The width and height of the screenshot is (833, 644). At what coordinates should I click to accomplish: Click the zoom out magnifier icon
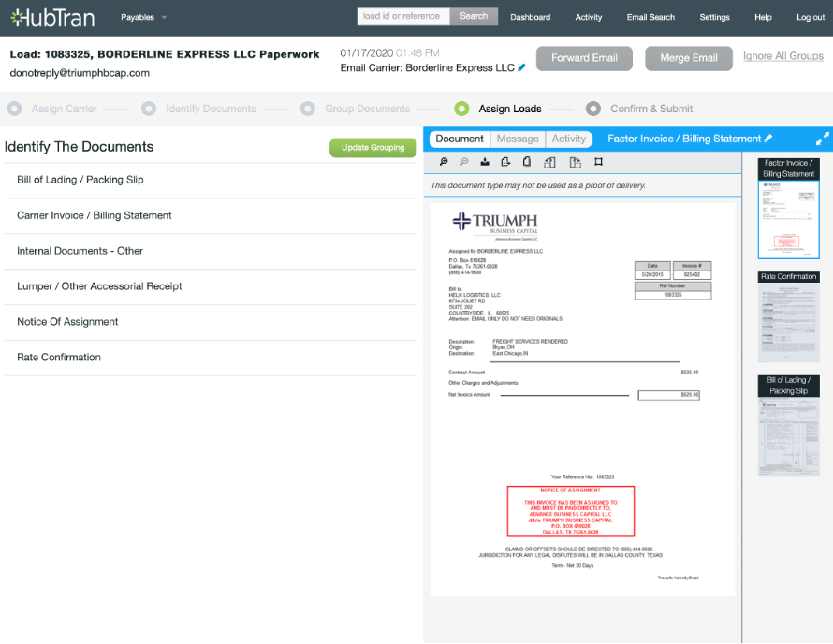(463, 162)
